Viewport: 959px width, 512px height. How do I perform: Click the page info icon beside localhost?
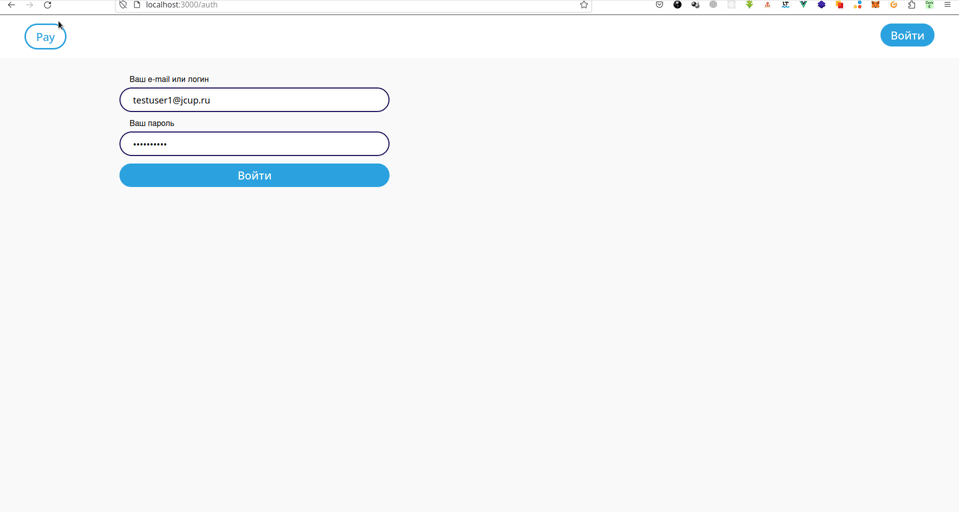coord(137,5)
